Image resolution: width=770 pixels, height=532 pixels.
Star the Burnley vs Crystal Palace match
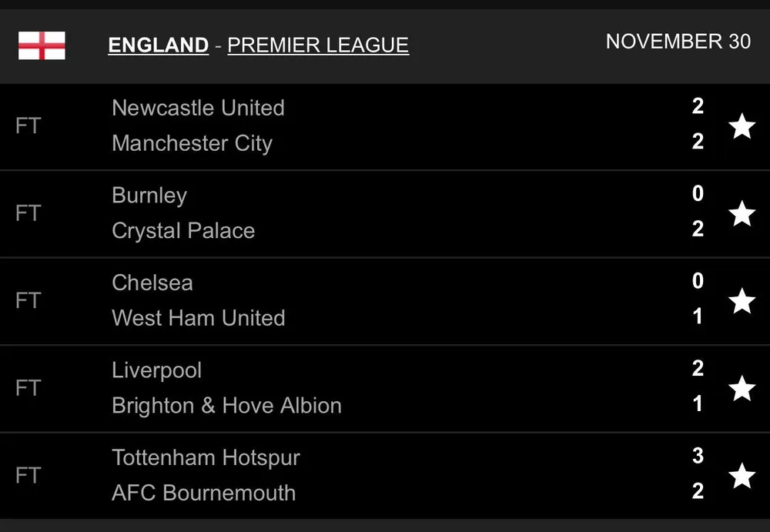pos(742,213)
